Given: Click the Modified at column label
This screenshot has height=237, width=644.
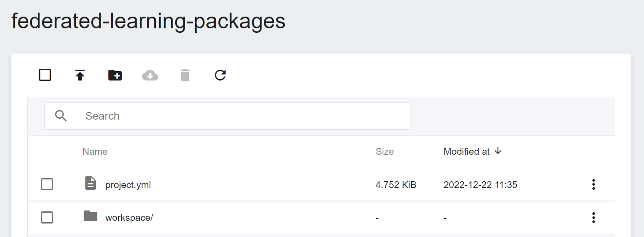Looking at the screenshot, I should pos(466,152).
